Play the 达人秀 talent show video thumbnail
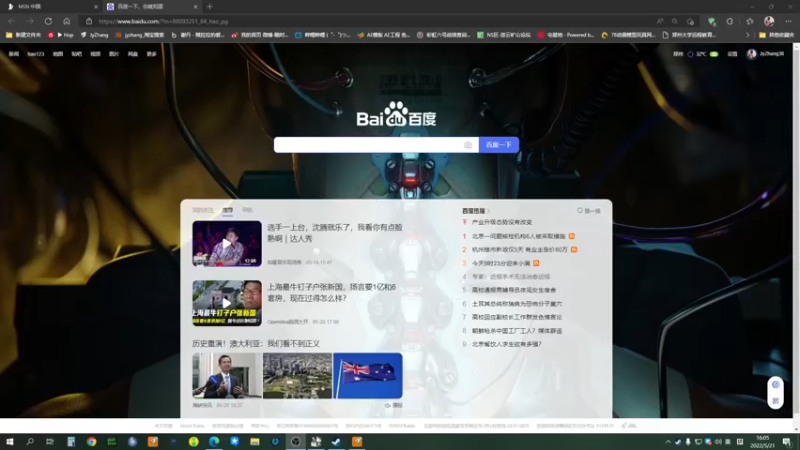The image size is (800, 450). pos(227,243)
